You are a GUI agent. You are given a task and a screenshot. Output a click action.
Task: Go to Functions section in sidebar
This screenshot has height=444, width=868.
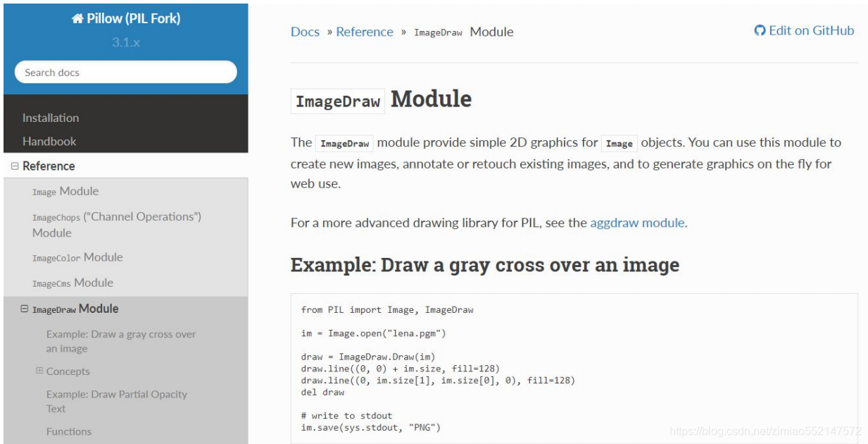point(69,431)
